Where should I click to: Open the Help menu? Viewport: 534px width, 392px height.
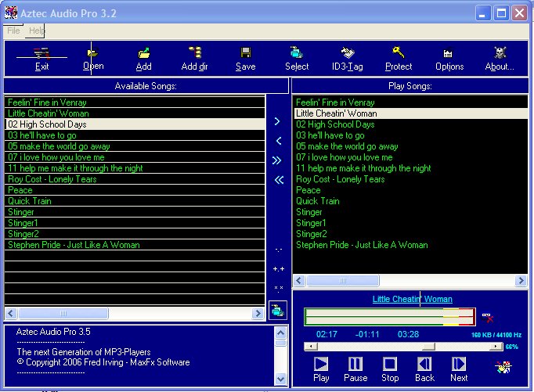36,31
